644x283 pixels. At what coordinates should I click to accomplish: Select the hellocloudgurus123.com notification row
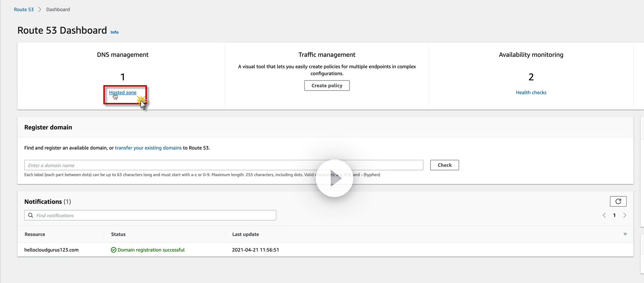51,250
